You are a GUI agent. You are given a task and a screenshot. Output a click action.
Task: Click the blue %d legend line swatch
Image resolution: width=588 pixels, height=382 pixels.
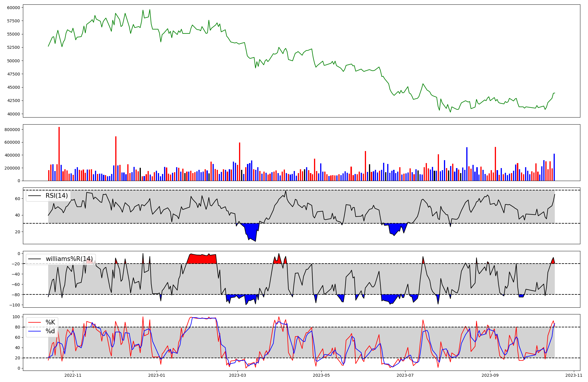pyautogui.click(x=34, y=331)
